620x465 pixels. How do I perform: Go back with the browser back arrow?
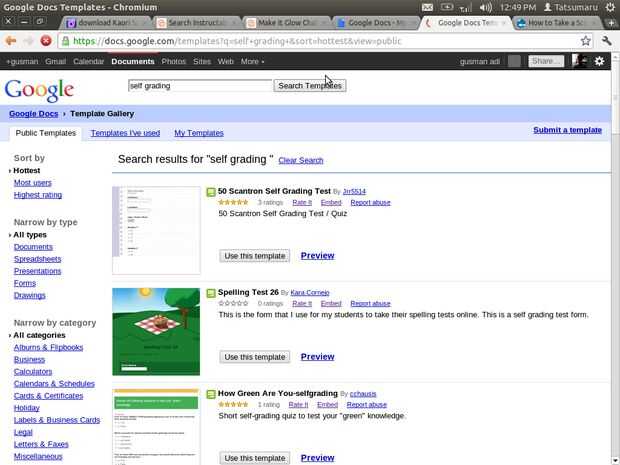[11, 41]
